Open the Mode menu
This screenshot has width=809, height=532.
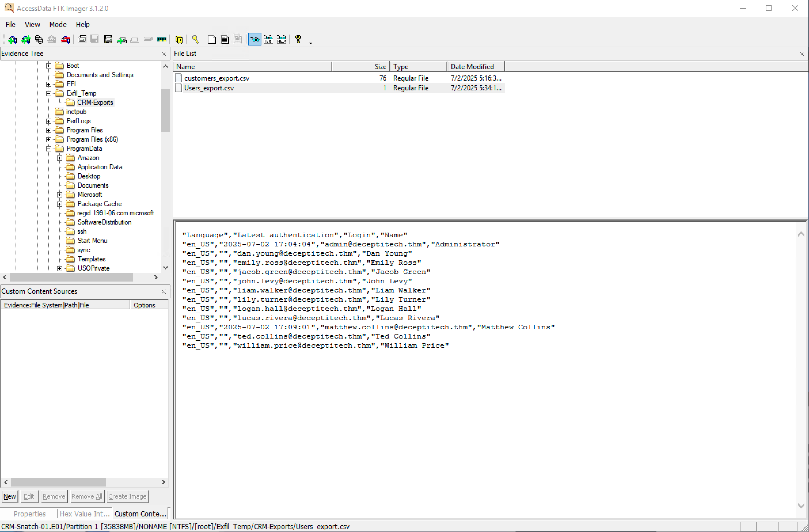click(x=58, y=24)
